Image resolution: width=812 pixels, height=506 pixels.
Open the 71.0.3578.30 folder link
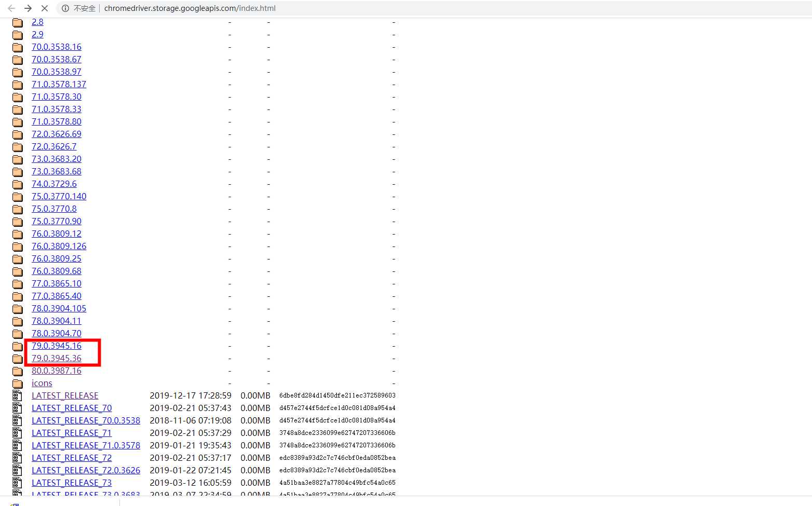(x=57, y=97)
